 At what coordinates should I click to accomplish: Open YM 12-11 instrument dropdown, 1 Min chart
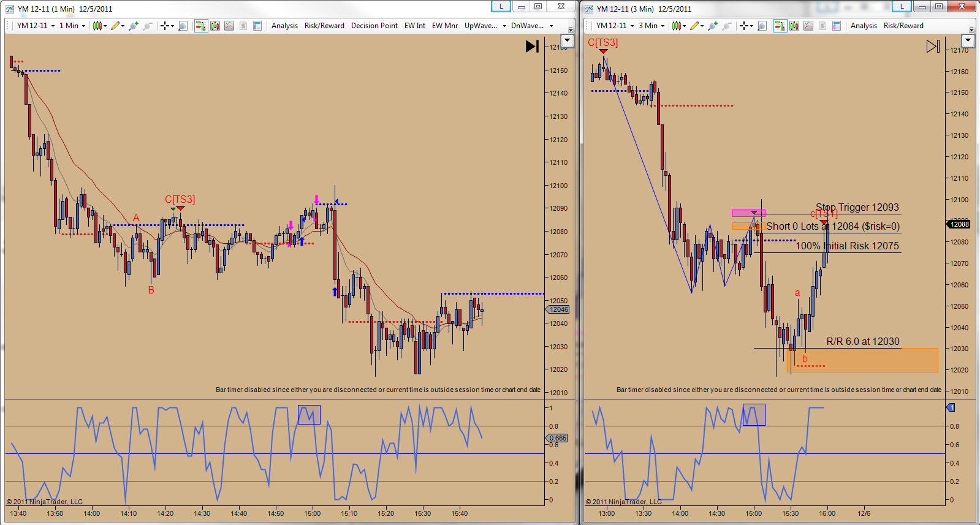click(x=36, y=26)
